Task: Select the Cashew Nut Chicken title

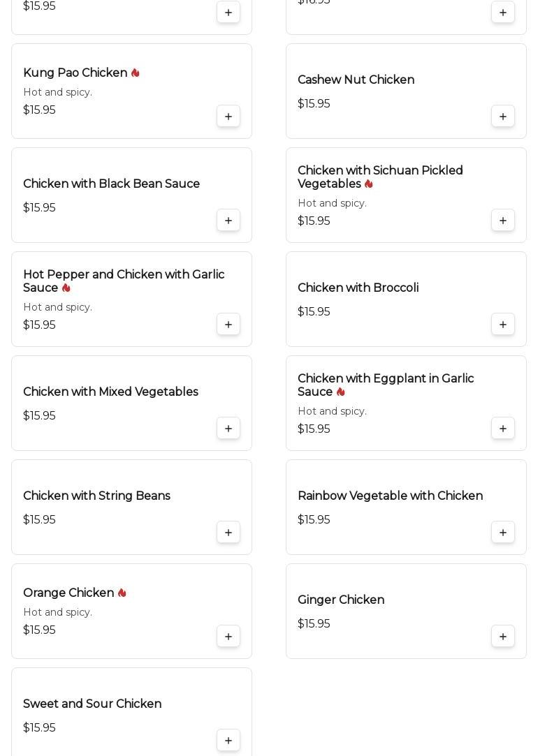Action: point(356,80)
